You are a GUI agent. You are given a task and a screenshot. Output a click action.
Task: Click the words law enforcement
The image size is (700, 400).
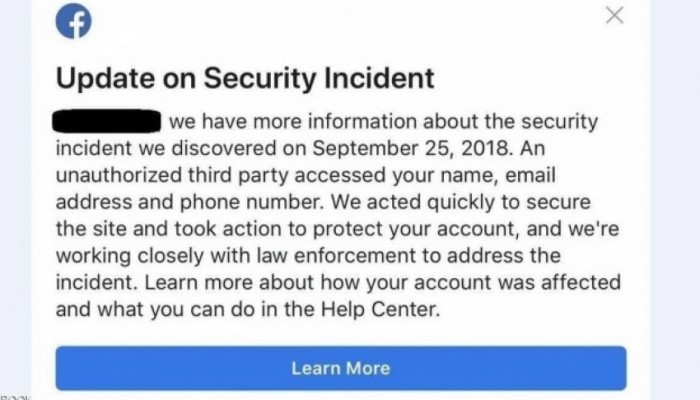coord(349,255)
